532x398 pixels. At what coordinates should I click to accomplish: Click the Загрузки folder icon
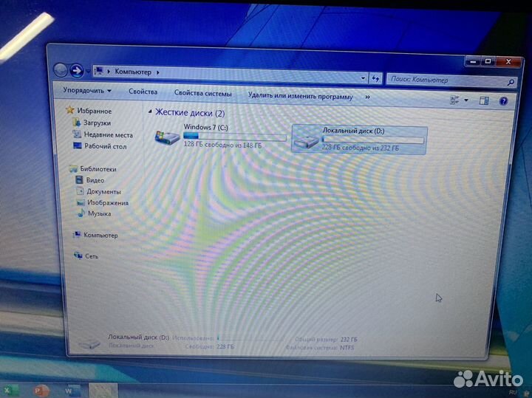[77, 122]
